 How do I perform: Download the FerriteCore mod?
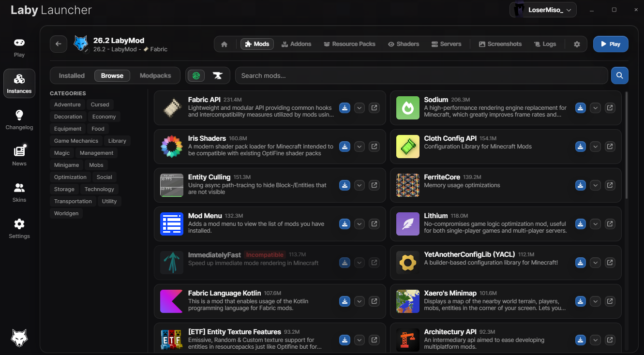point(581,185)
